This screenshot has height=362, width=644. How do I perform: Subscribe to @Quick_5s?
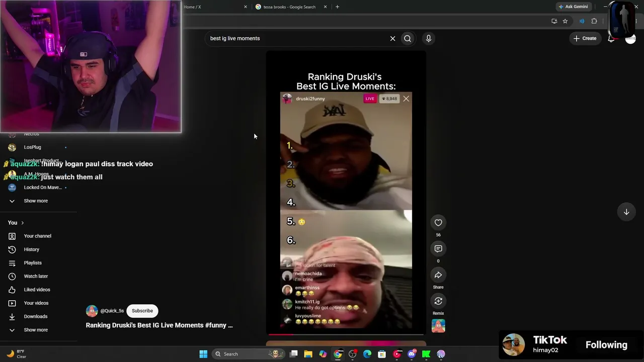[x=142, y=311]
